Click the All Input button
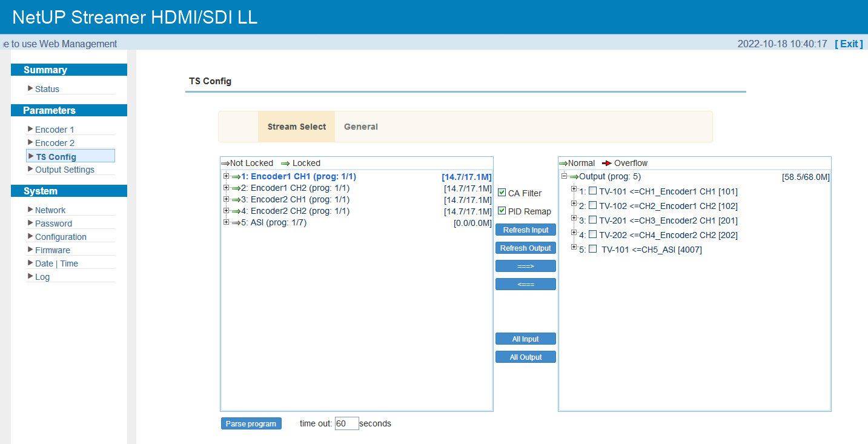Viewport: 868px width, 444px height. tap(526, 339)
